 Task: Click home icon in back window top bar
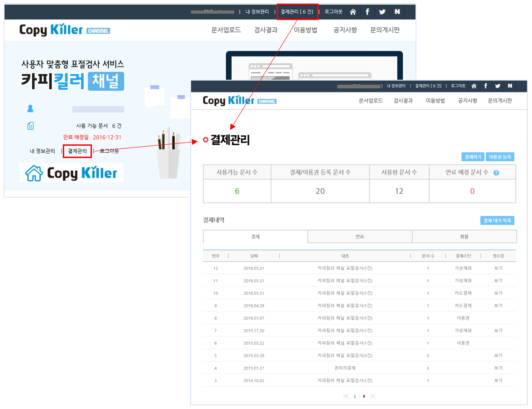[353, 12]
